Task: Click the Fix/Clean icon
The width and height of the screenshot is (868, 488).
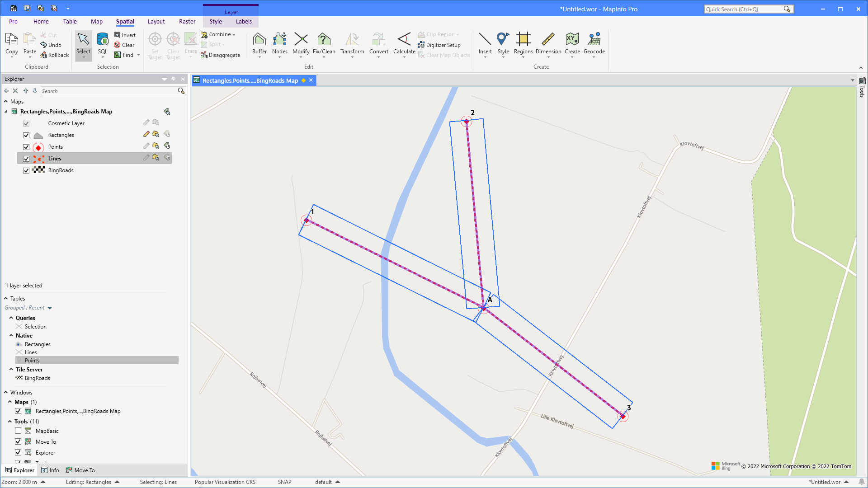Action: click(x=324, y=40)
